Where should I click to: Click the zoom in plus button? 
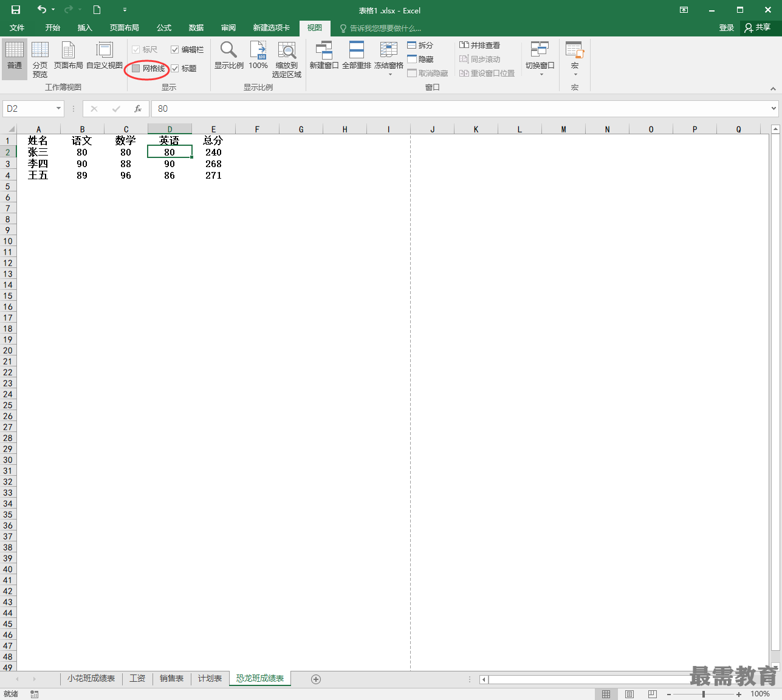(x=739, y=694)
